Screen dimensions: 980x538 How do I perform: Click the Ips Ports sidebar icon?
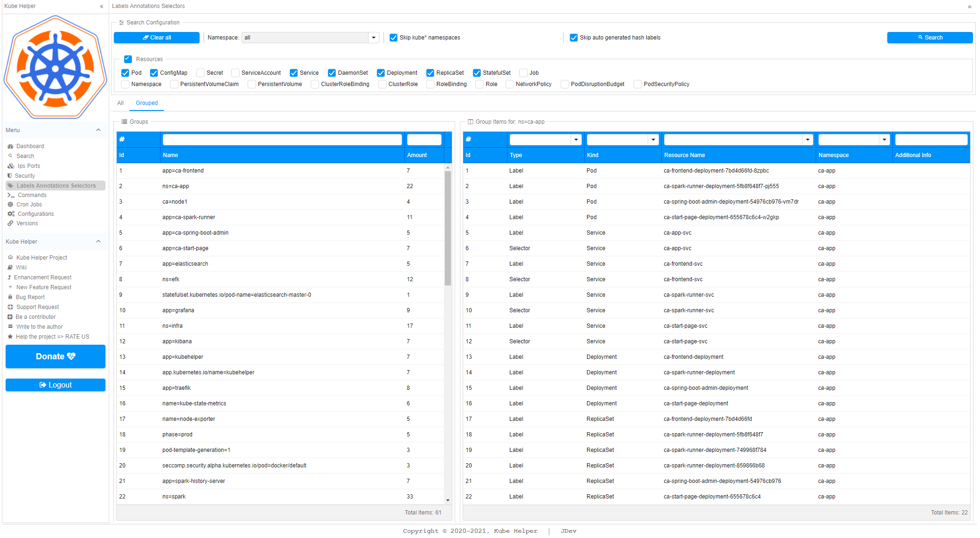coord(11,166)
